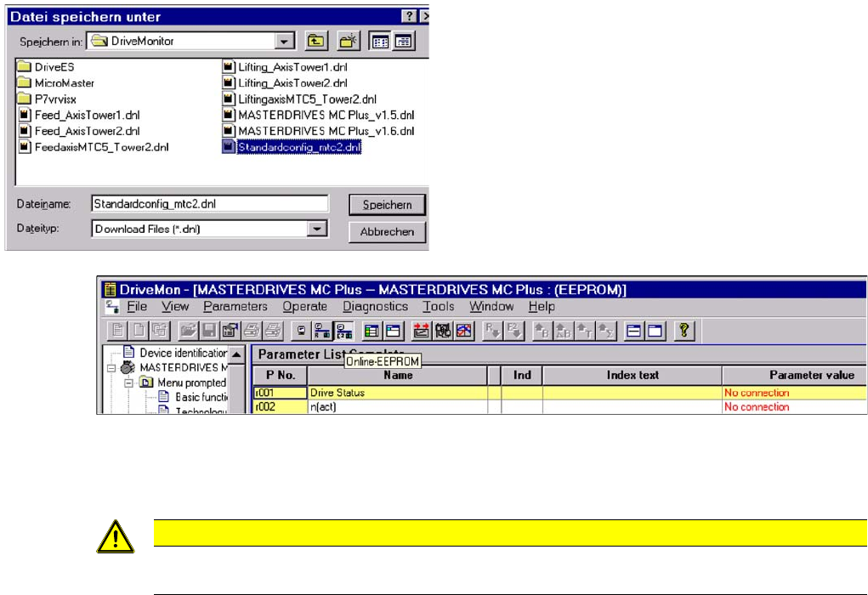The image size is (868, 595).
Task: Click the Abbrechen button
Action: [388, 232]
